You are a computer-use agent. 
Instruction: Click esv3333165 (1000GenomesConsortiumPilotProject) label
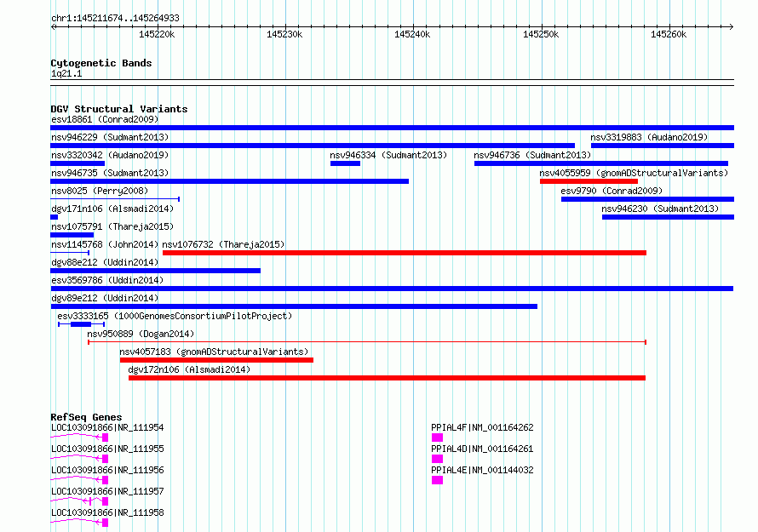point(175,316)
